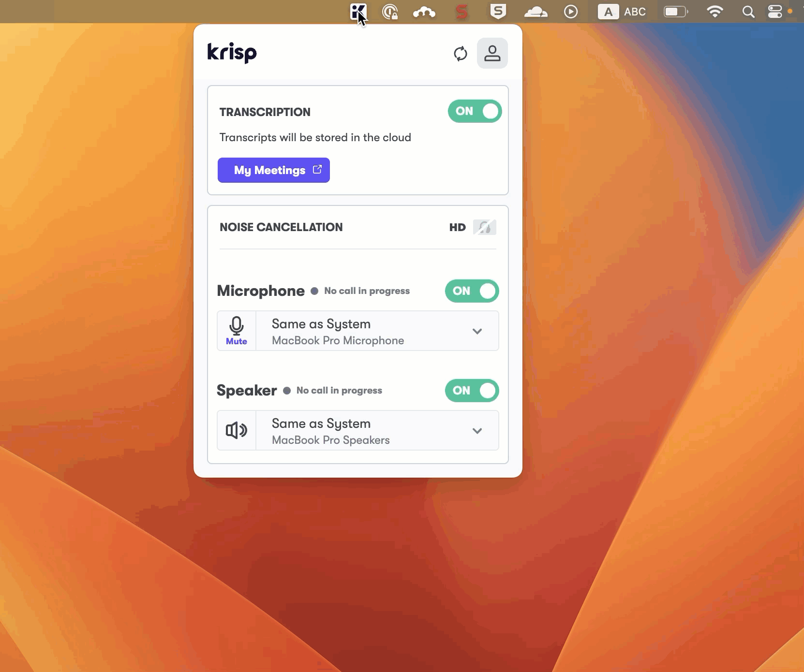This screenshot has width=804, height=672.
Task: Open the red S app in menu bar
Action: (462, 12)
